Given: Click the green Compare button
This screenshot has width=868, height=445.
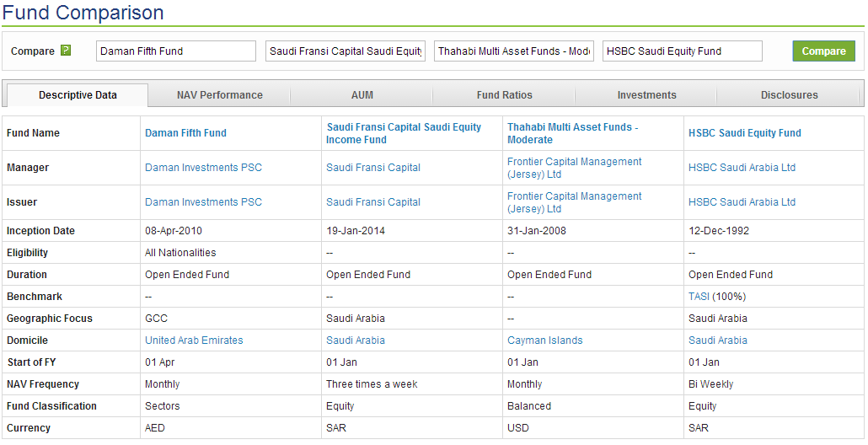Looking at the screenshot, I should pyautogui.click(x=823, y=51).
